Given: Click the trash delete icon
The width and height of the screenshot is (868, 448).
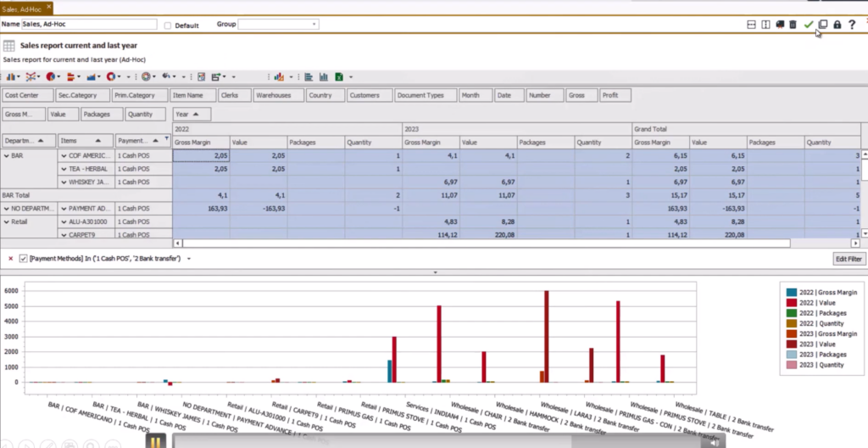Looking at the screenshot, I should (x=793, y=25).
